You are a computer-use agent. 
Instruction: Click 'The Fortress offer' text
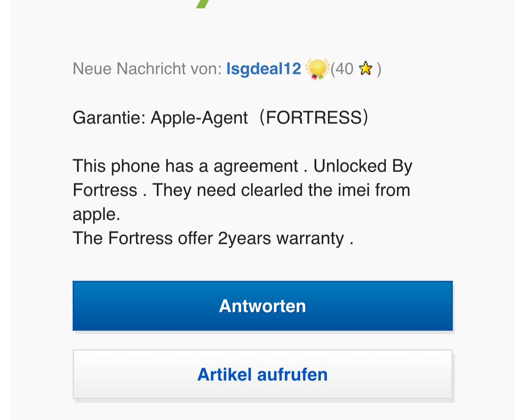142,239
